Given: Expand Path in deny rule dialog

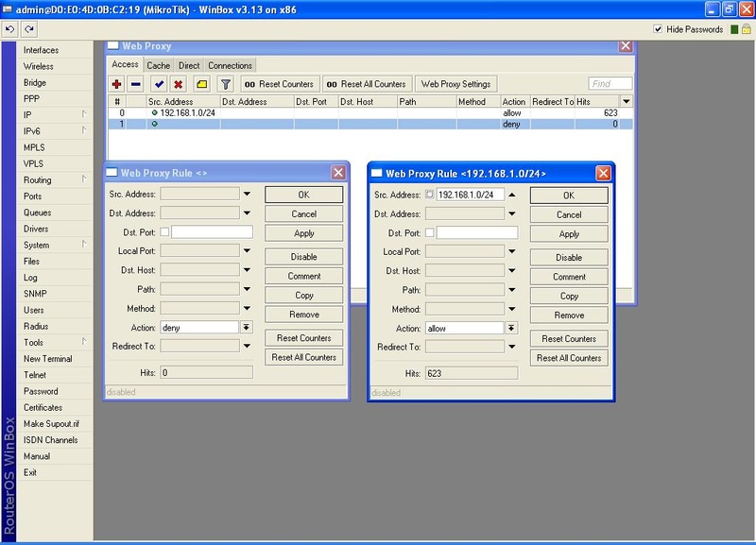Looking at the screenshot, I should tap(247, 289).
